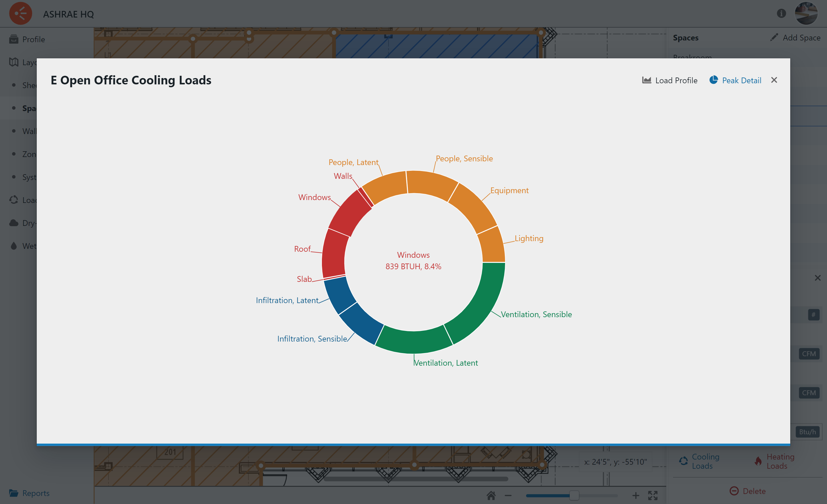Image resolution: width=827 pixels, height=504 pixels.
Task: Click the zoom slider handle
Action: (x=574, y=495)
